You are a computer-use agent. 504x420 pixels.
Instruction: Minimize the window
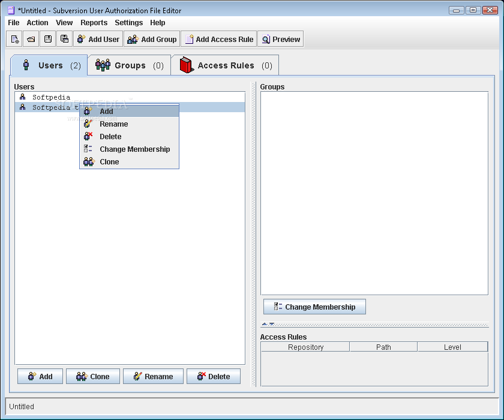[457, 10]
